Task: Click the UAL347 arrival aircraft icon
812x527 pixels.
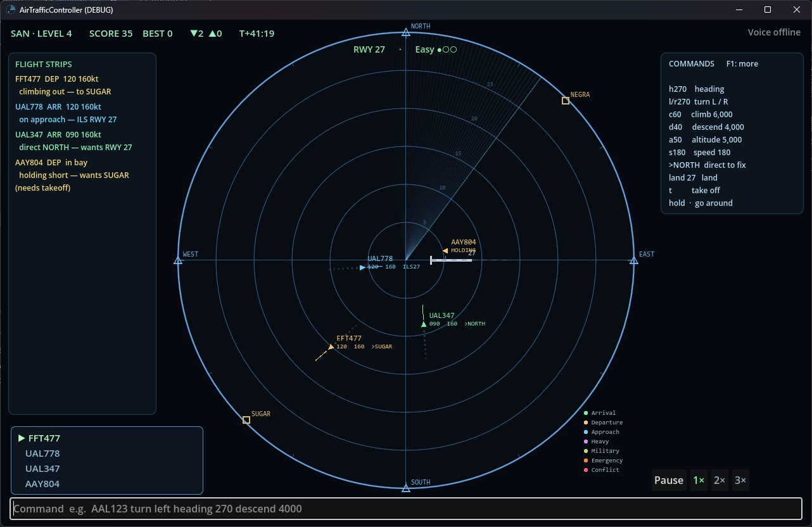Action: coord(424,324)
